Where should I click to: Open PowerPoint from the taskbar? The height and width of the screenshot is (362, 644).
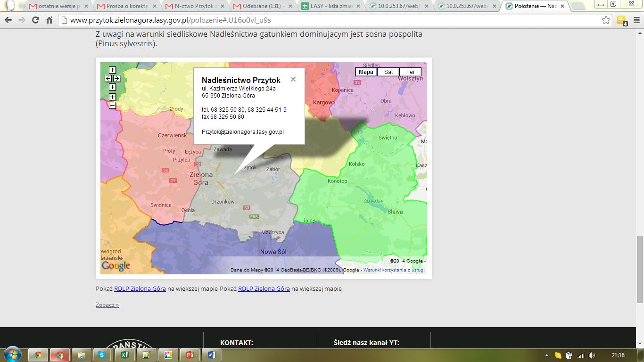click(190, 355)
